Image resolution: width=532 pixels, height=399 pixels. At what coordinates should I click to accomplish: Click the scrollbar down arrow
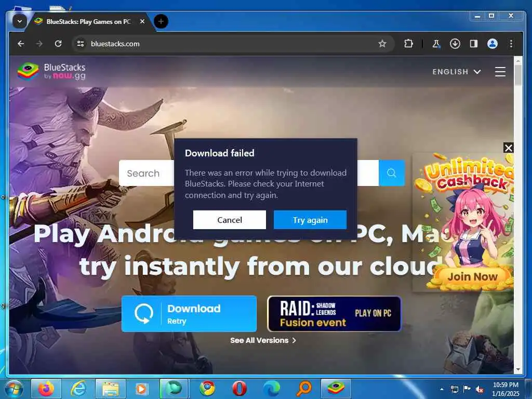click(518, 369)
